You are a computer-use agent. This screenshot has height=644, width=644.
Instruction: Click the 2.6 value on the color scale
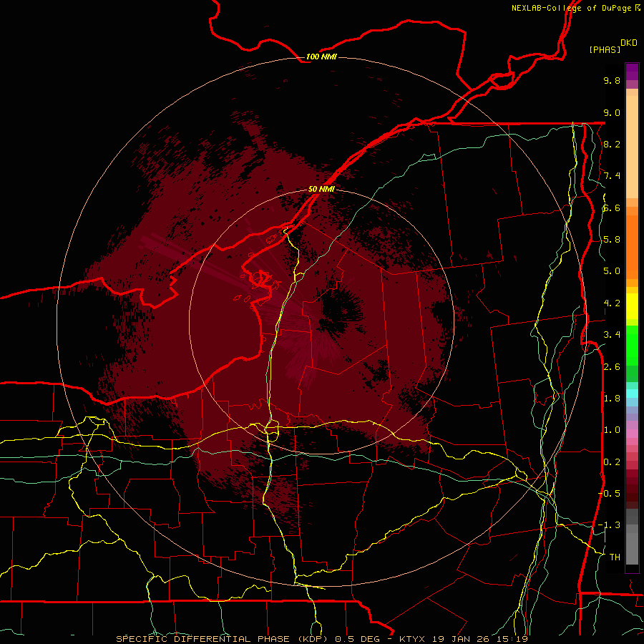pyautogui.click(x=612, y=367)
